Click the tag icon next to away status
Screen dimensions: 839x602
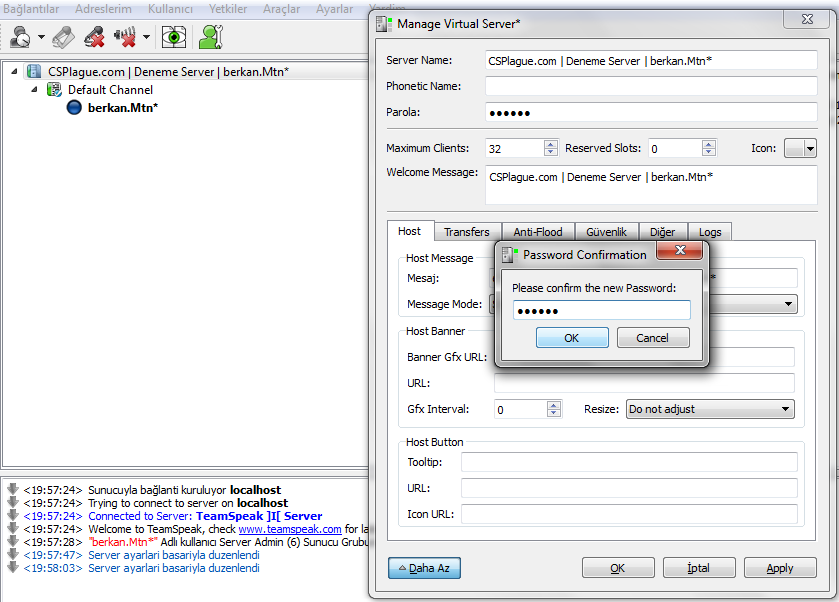pos(63,37)
